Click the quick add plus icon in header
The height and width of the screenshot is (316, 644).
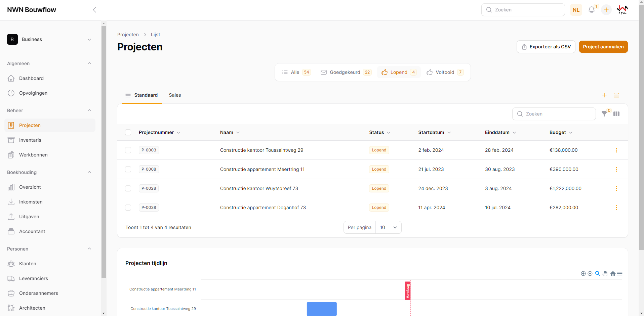[x=606, y=10]
